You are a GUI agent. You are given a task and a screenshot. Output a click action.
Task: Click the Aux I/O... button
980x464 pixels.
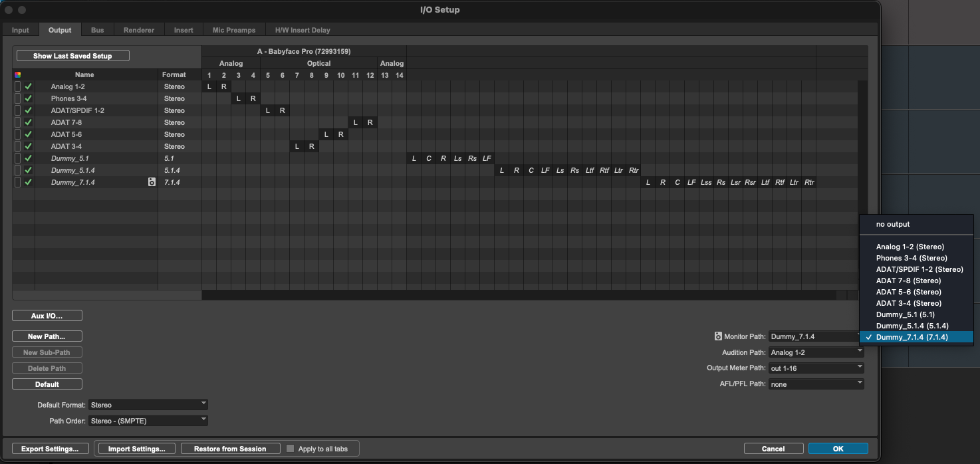pyautogui.click(x=47, y=316)
